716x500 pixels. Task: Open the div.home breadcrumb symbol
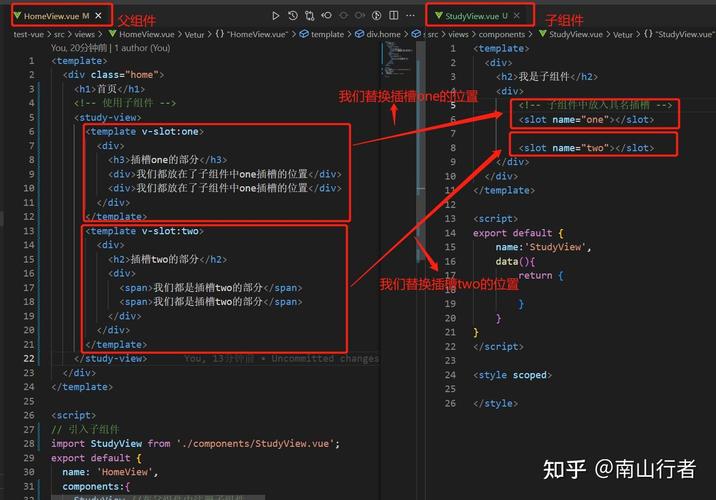pyautogui.click(x=378, y=34)
